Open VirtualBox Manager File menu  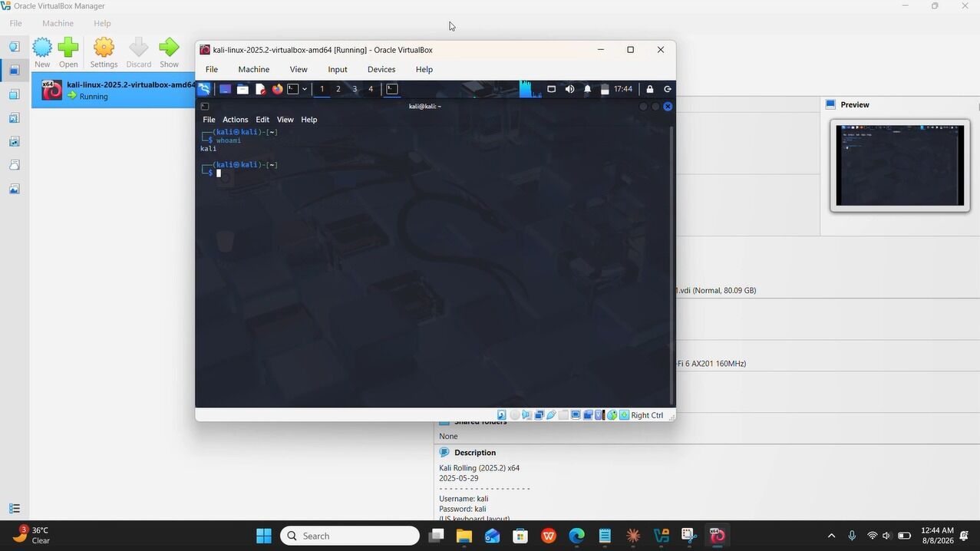coord(15,23)
